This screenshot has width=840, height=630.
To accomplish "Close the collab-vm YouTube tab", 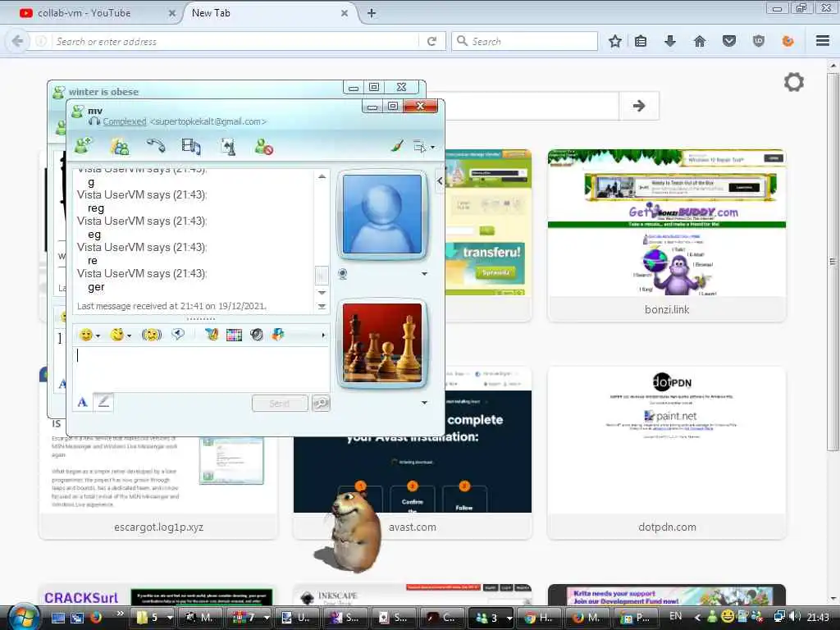I will click(172, 13).
